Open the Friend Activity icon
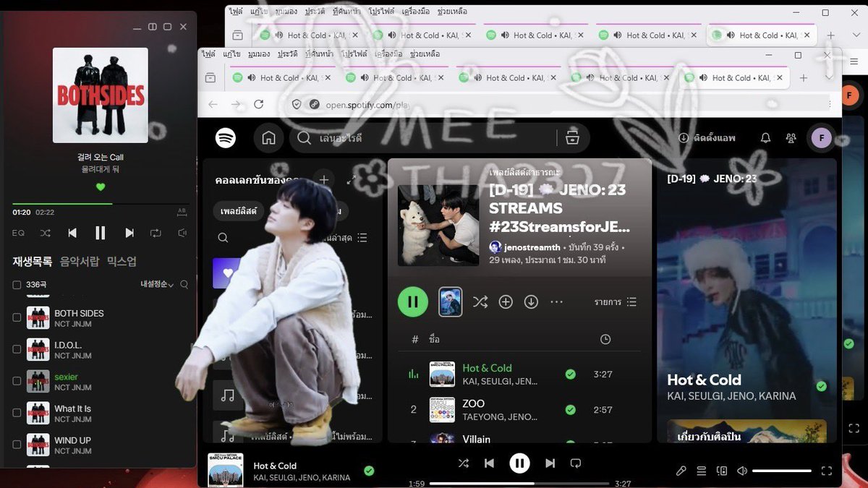Viewport: 868px width, 488px height. [791, 137]
